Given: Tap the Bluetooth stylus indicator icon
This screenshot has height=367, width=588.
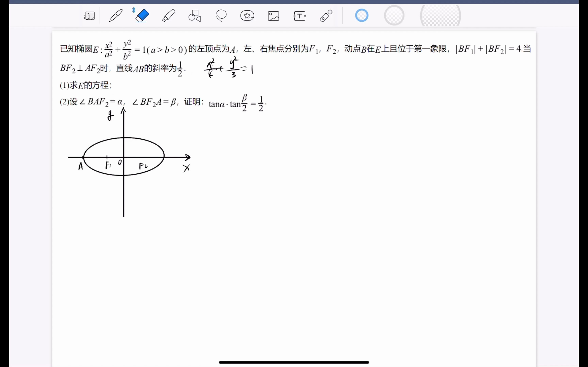Looking at the screenshot, I should pos(134,10).
